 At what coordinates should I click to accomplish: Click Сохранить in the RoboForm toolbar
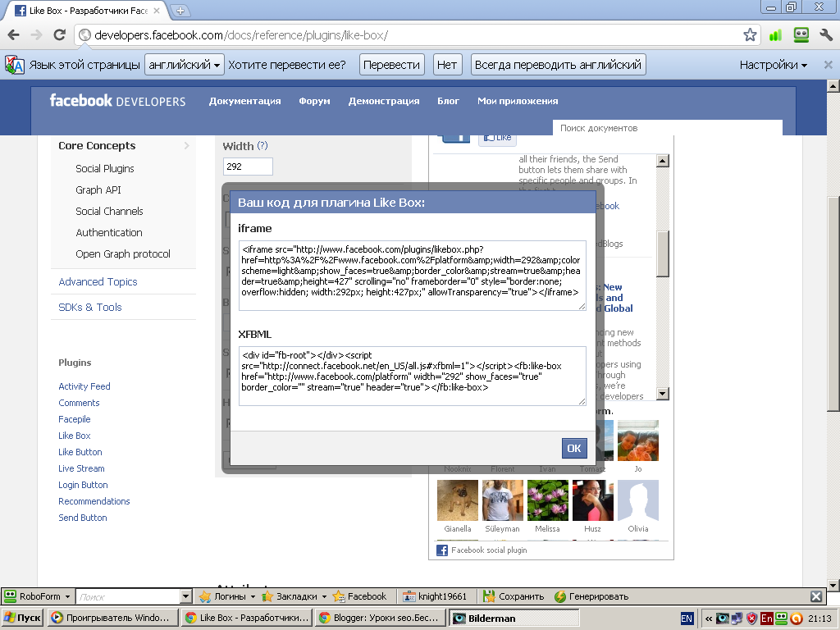(514, 596)
